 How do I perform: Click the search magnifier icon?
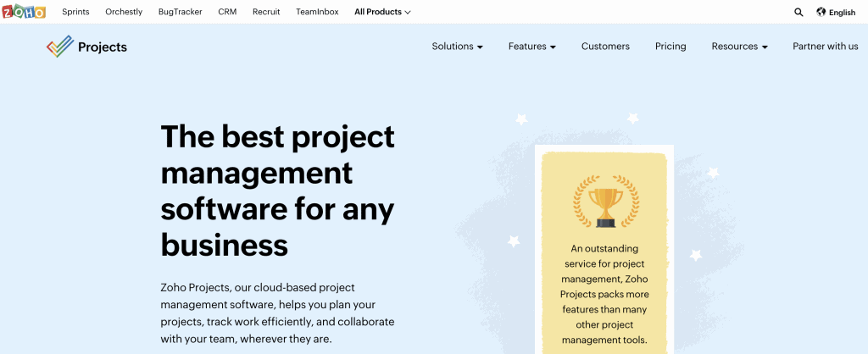click(x=798, y=12)
